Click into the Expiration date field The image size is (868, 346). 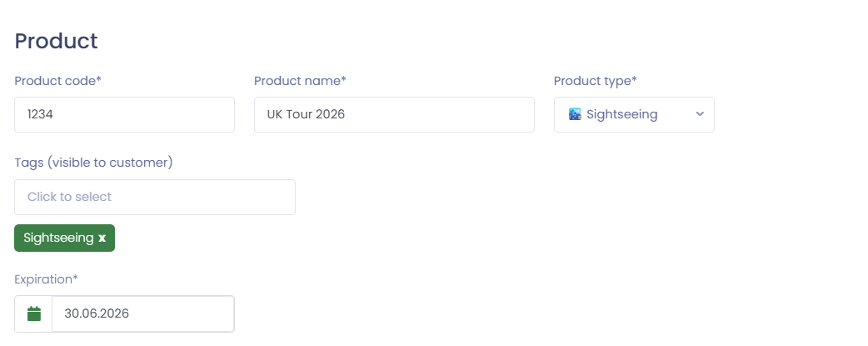point(142,313)
